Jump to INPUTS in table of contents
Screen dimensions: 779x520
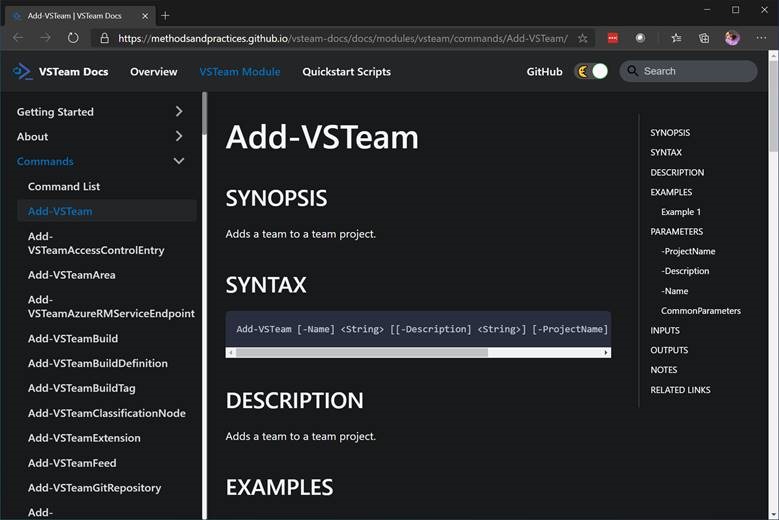[665, 330]
